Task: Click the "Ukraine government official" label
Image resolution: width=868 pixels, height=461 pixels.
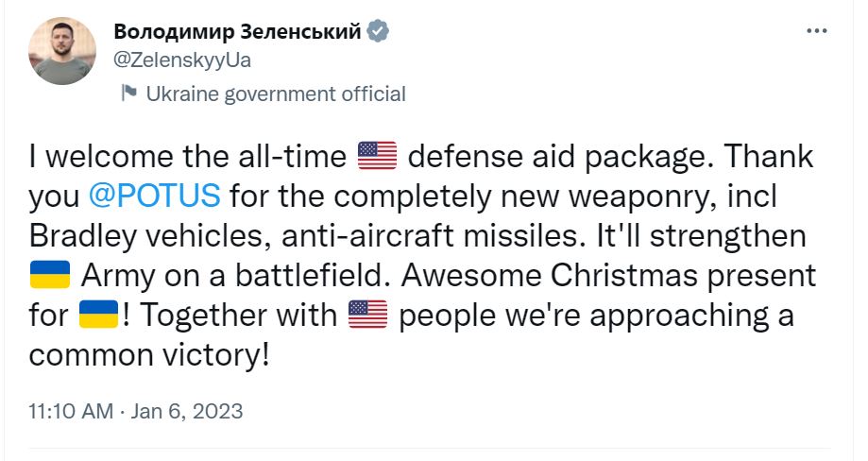Action: tap(275, 94)
